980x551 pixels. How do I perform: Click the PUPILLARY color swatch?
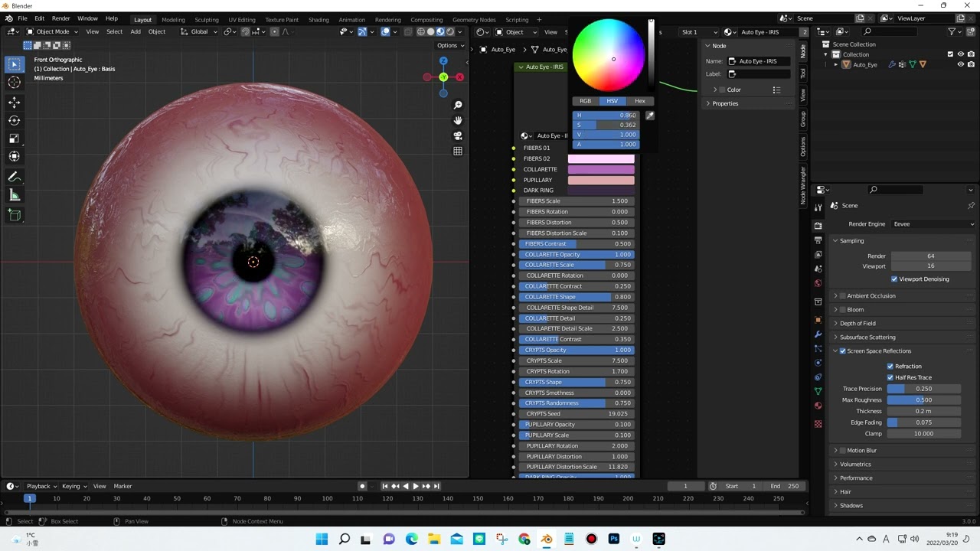point(601,180)
